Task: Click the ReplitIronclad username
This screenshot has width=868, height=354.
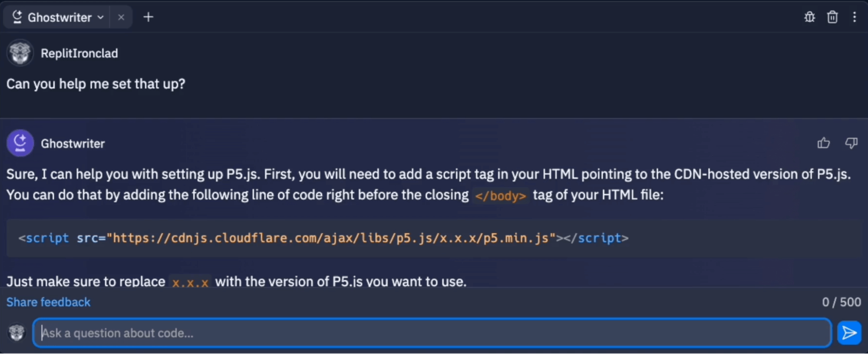Action: coord(79,53)
